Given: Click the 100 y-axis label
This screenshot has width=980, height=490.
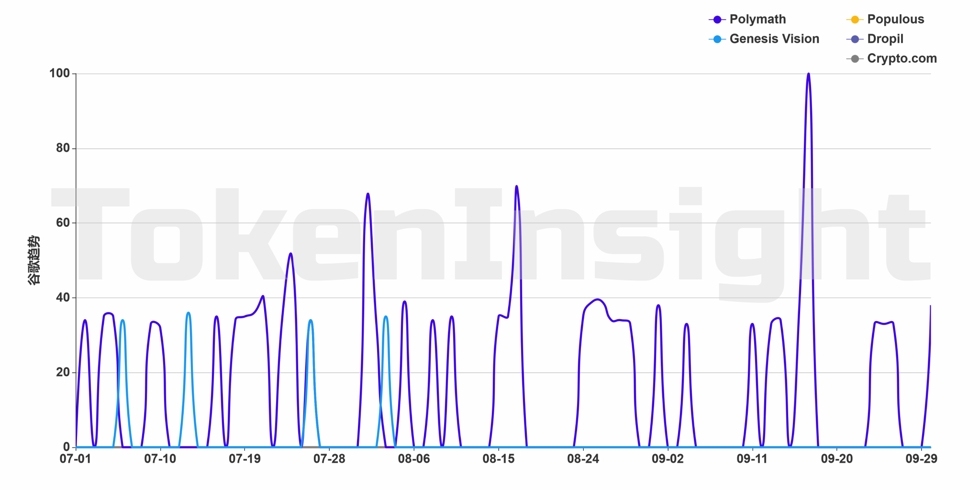Looking at the screenshot, I should pyautogui.click(x=59, y=74).
